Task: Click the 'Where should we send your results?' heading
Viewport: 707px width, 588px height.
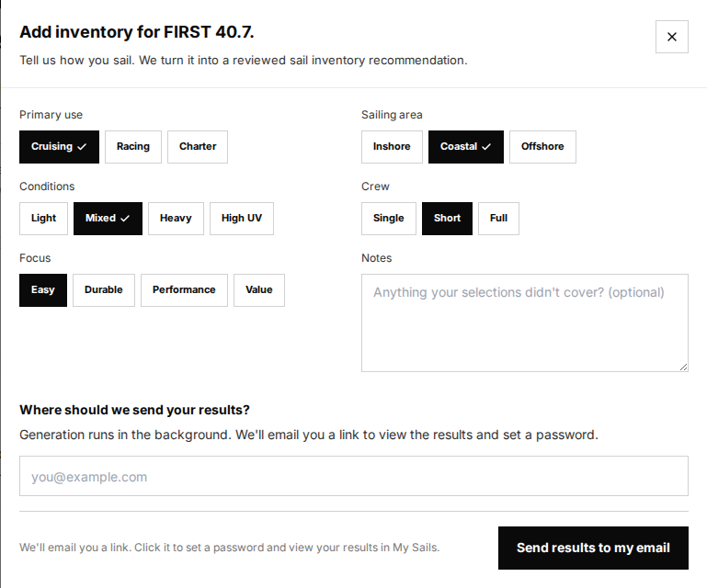Action: coord(134,410)
